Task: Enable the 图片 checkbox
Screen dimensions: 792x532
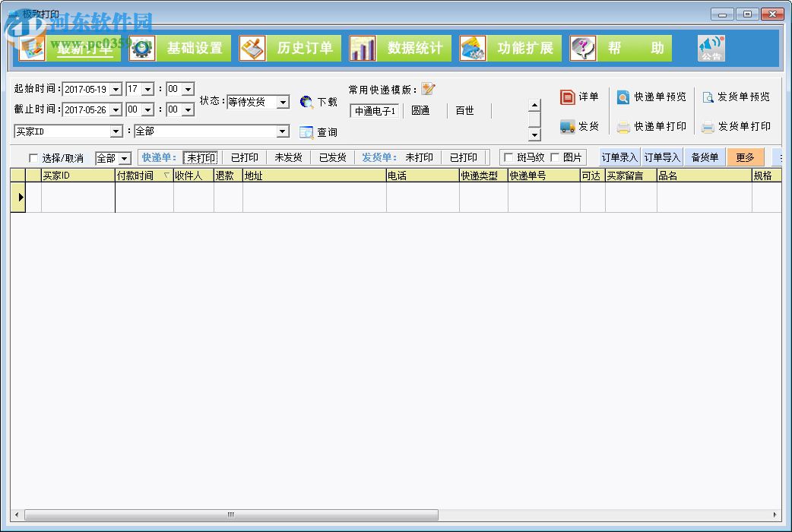Action: click(555, 157)
